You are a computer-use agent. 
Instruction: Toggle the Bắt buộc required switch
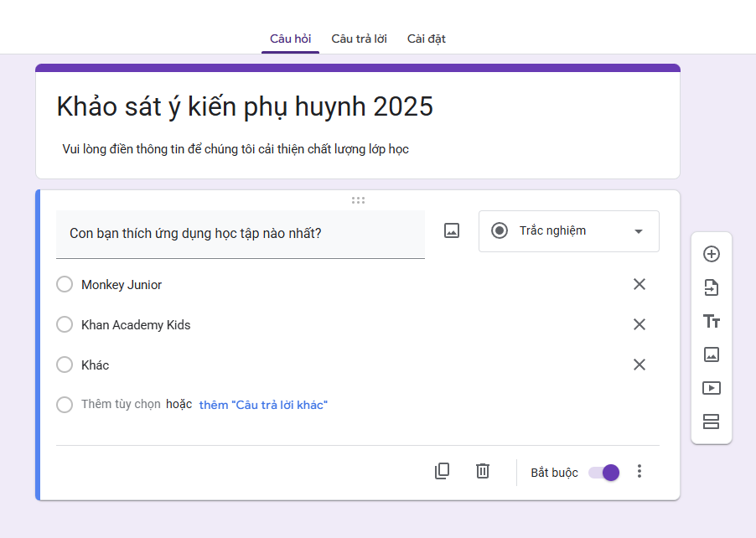tap(604, 472)
